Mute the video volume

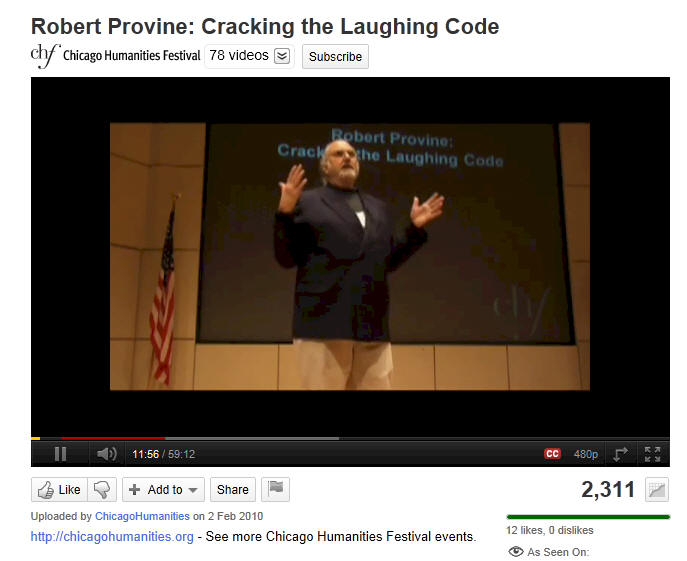point(106,454)
